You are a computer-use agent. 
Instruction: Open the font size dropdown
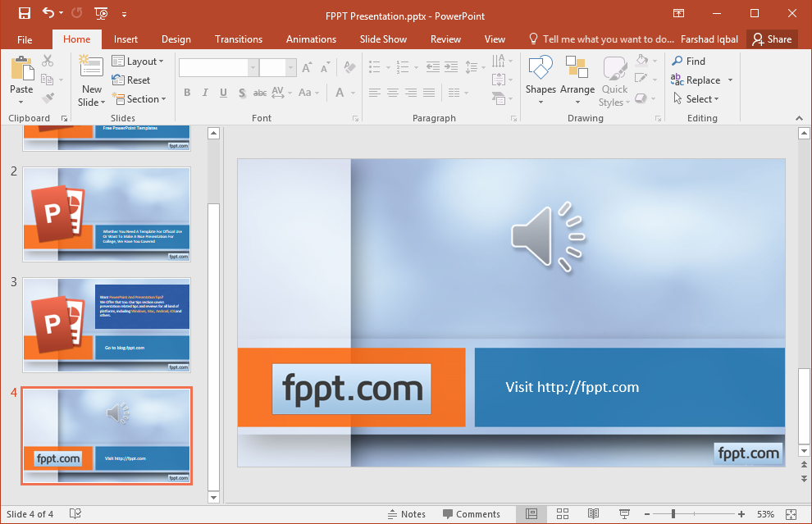(289, 66)
